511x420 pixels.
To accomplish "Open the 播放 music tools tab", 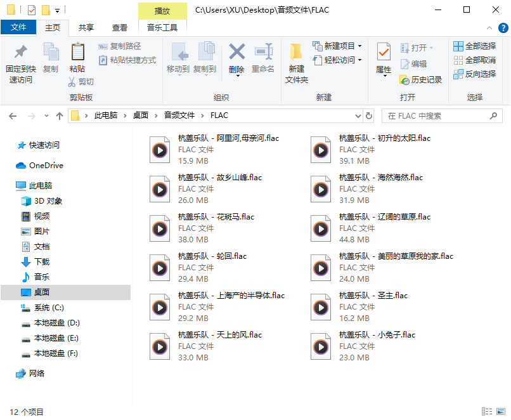I will pyautogui.click(x=161, y=11).
